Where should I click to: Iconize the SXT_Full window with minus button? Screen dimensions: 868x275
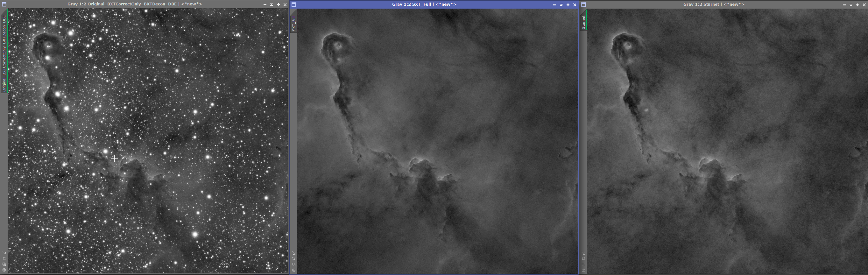point(554,5)
